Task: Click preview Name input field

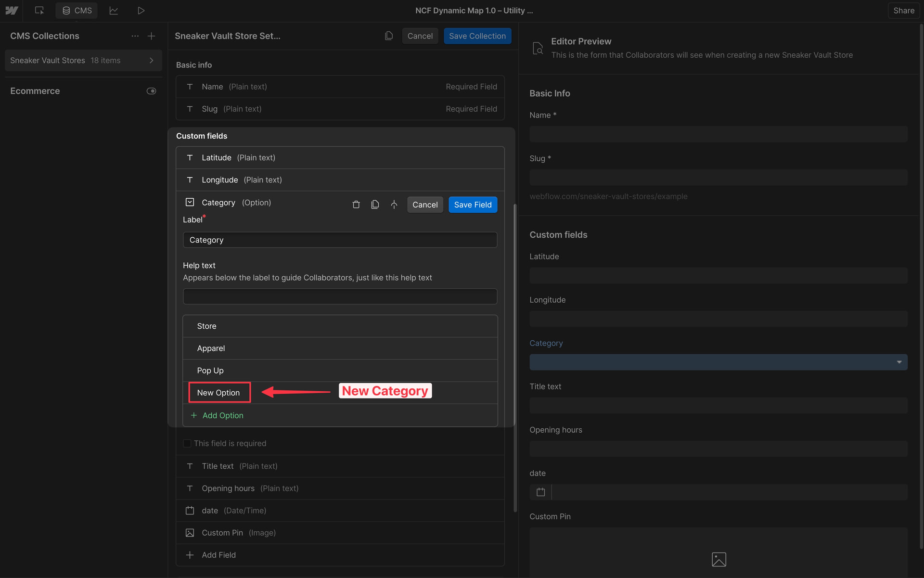Action: (719, 134)
